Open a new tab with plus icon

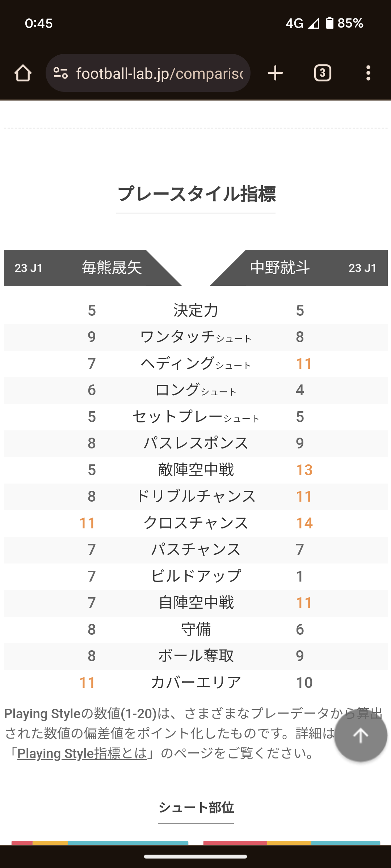coord(275,73)
